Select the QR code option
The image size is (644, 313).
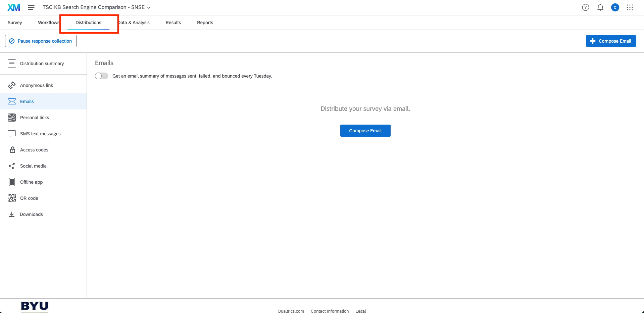[29, 198]
